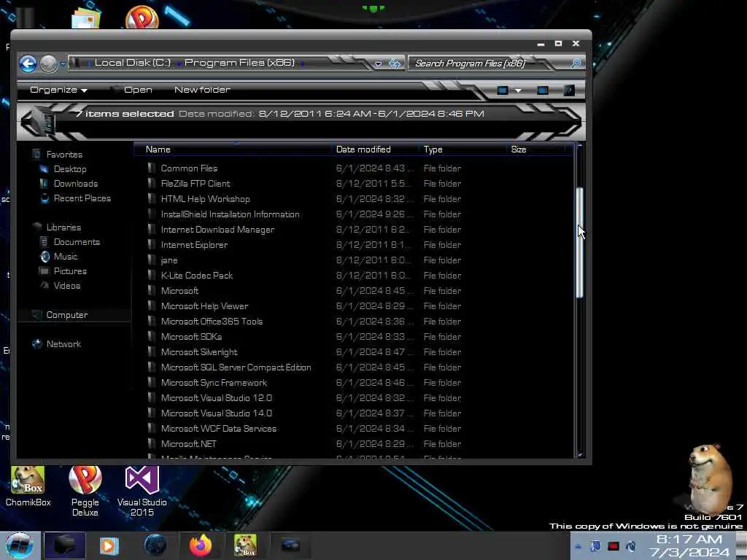Image resolution: width=747 pixels, height=560 pixels.
Task: Click scrollbar down arrow in file list
Action: coord(580,454)
